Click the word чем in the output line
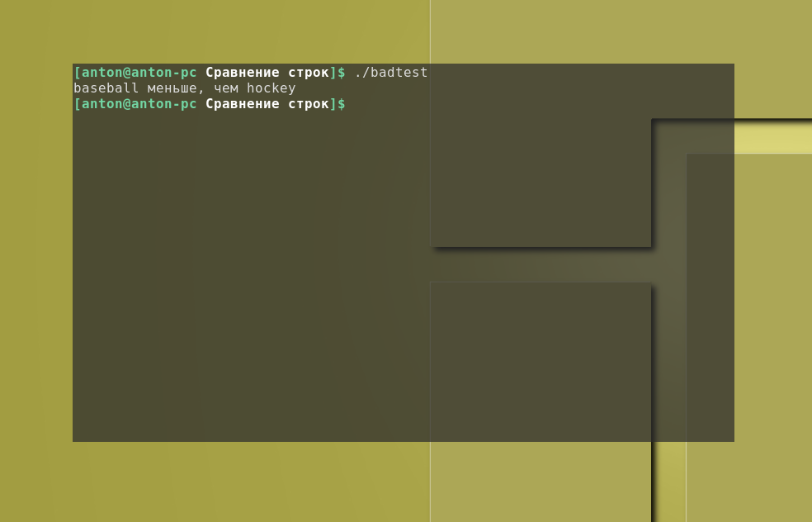 [x=225, y=88]
